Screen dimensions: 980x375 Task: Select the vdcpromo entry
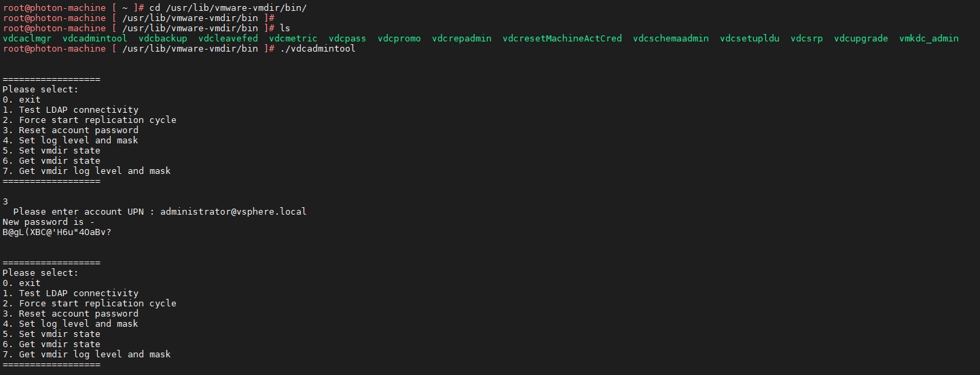[399, 39]
